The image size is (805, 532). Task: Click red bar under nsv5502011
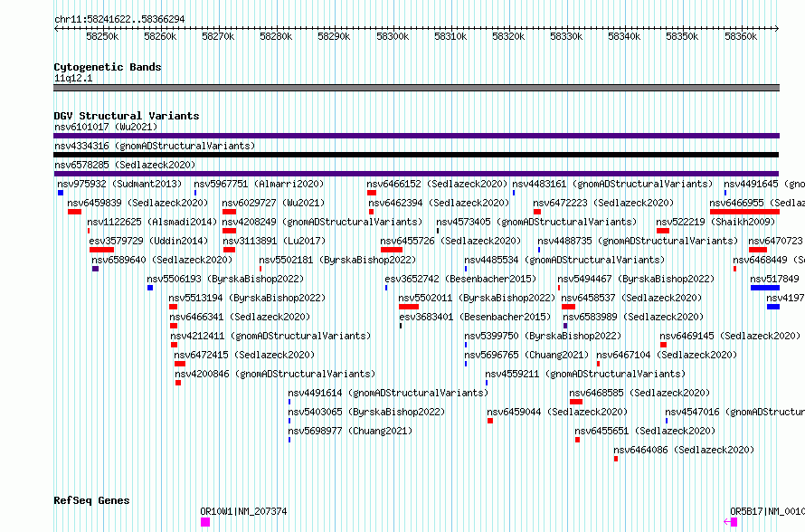click(409, 307)
